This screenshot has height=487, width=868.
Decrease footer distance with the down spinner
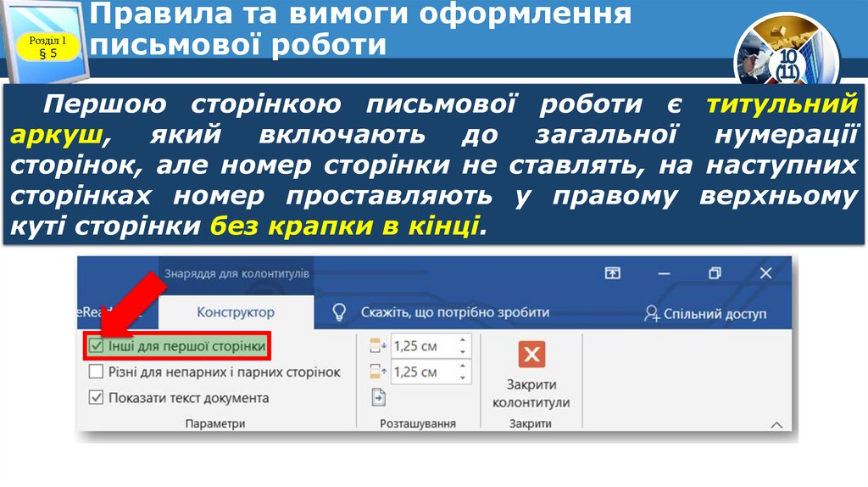[463, 378]
